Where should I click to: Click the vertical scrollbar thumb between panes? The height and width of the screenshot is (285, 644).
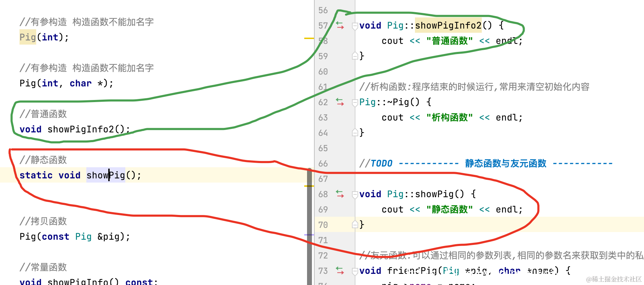(309, 226)
